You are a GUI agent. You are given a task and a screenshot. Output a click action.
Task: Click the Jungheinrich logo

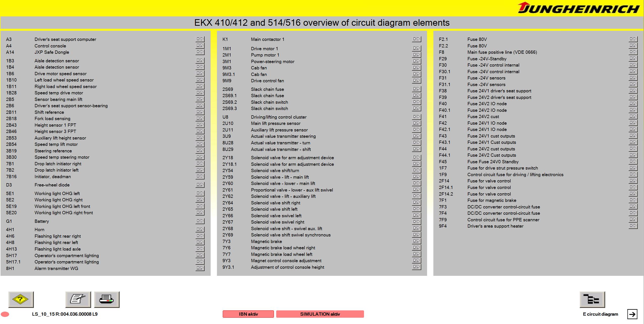pyautogui.click(x=579, y=8)
